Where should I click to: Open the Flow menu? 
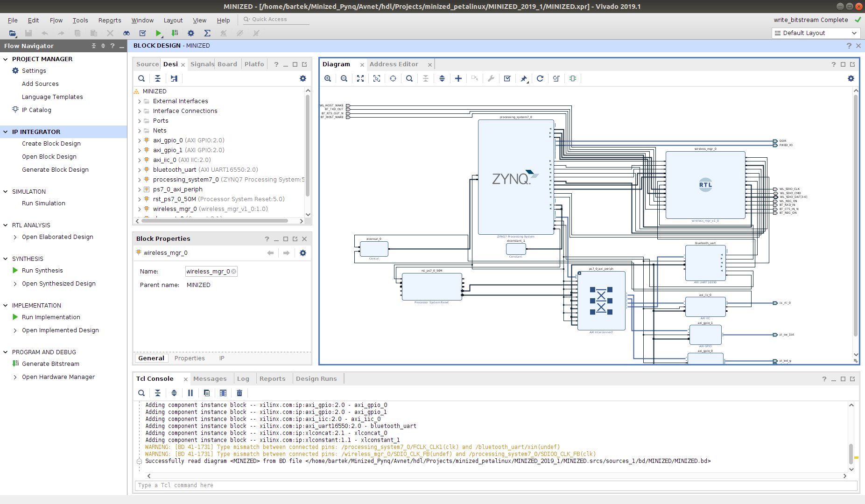click(x=56, y=20)
